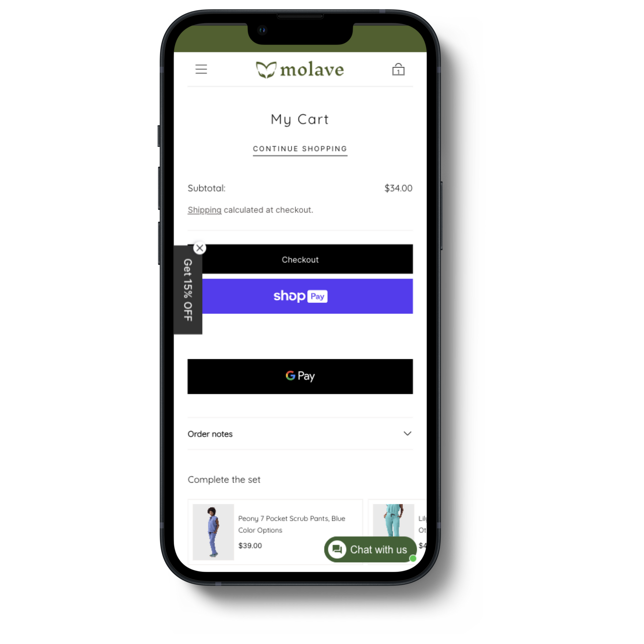Click CONTINUE SHOPPING link
Image resolution: width=644 pixels, height=644 pixels.
click(300, 148)
